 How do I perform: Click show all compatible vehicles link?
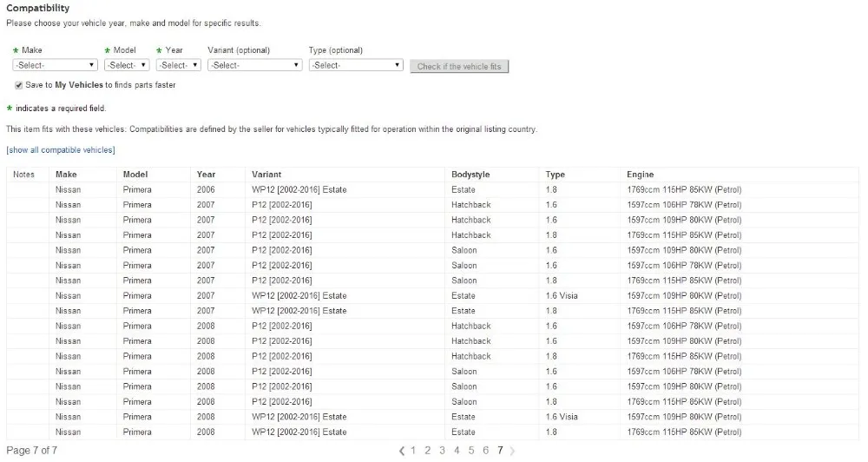(61, 150)
